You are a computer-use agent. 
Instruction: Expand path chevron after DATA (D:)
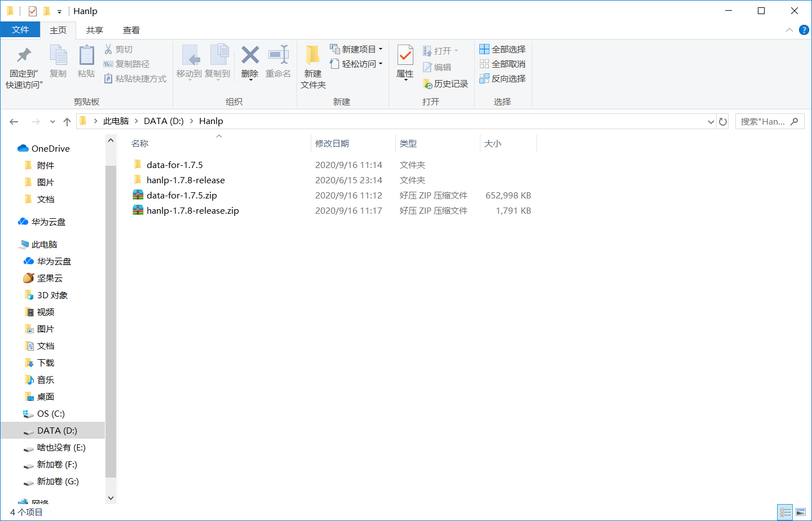[192, 121]
